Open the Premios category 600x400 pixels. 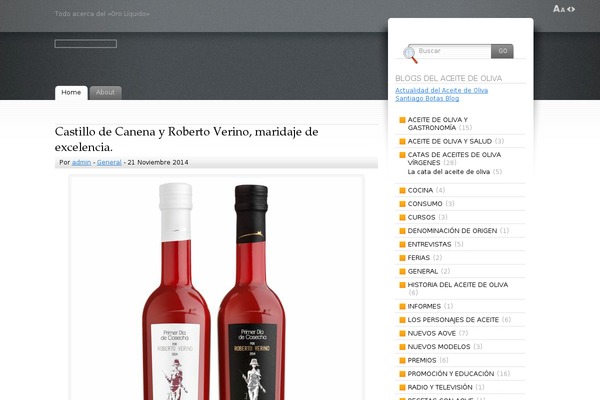coord(422,360)
